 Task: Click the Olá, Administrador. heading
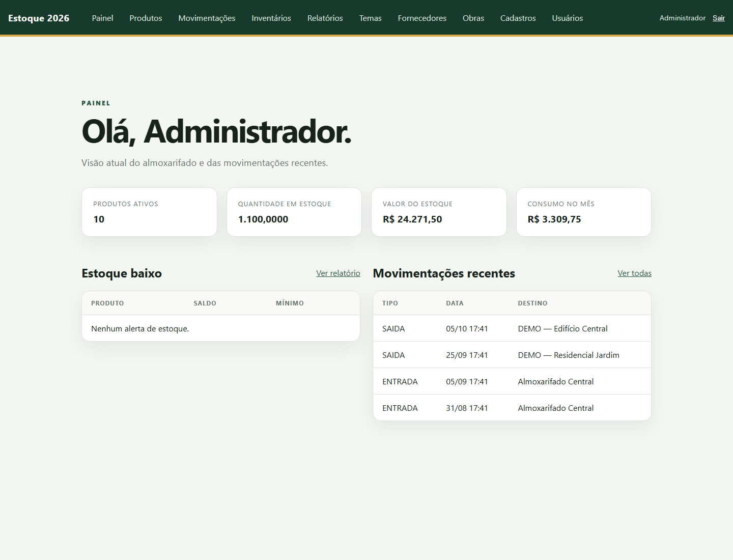[216, 132]
